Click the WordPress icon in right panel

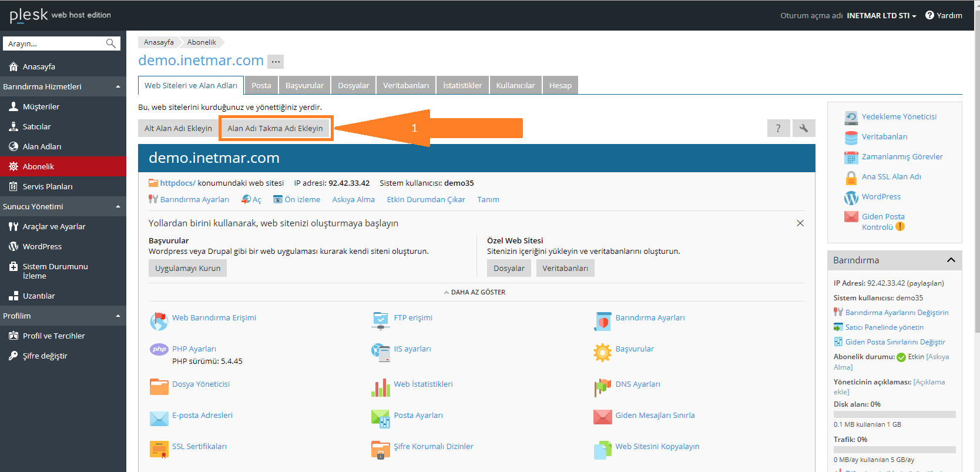(x=851, y=197)
